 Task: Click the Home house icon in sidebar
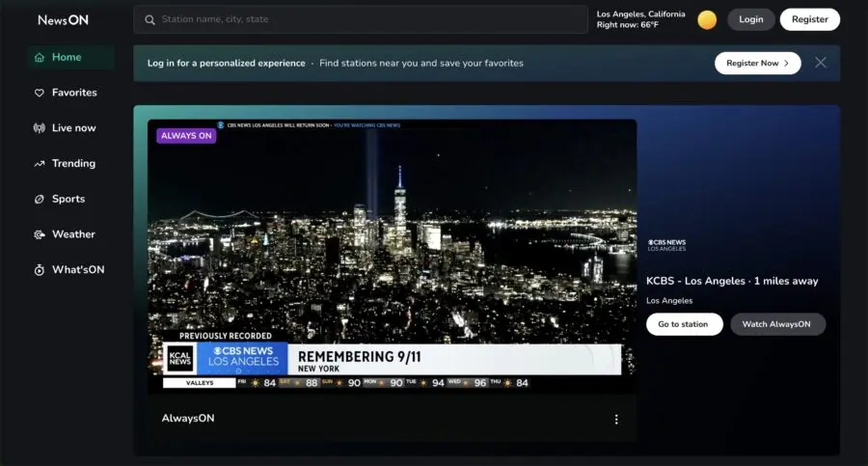(40, 58)
